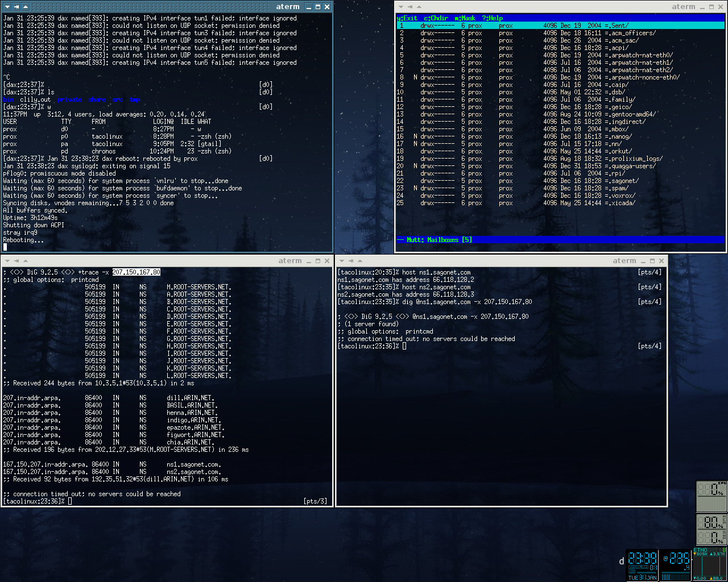Select =.arpwatch-nonce-eth0/ mailbox
This screenshot has width=728, height=582.
coord(560,77)
